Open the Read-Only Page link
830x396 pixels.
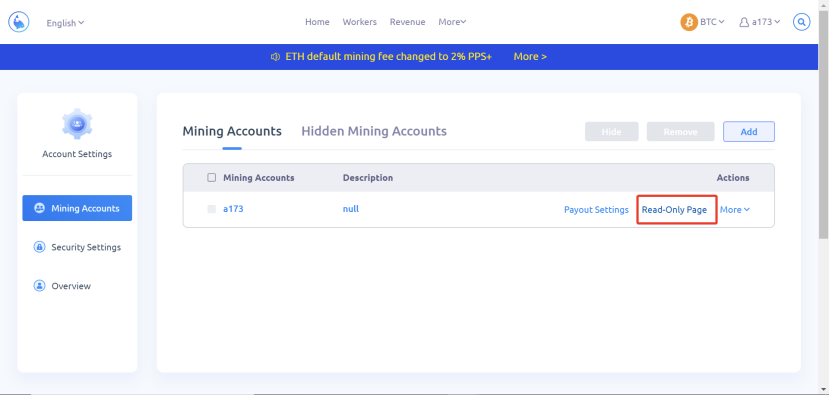click(x=674, y=210)
